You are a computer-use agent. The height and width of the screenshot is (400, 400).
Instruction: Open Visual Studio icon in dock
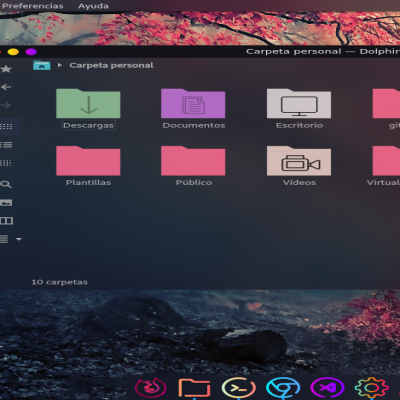(x=327, y=388)
